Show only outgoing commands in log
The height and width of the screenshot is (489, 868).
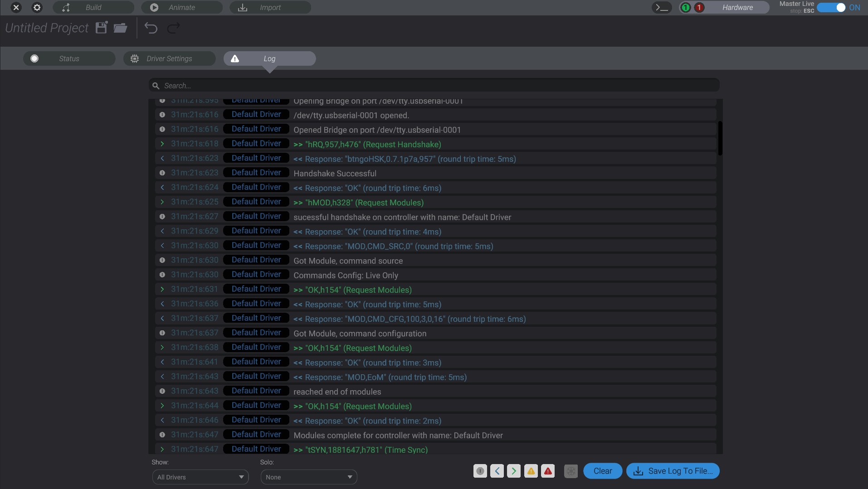pos(514,471)
